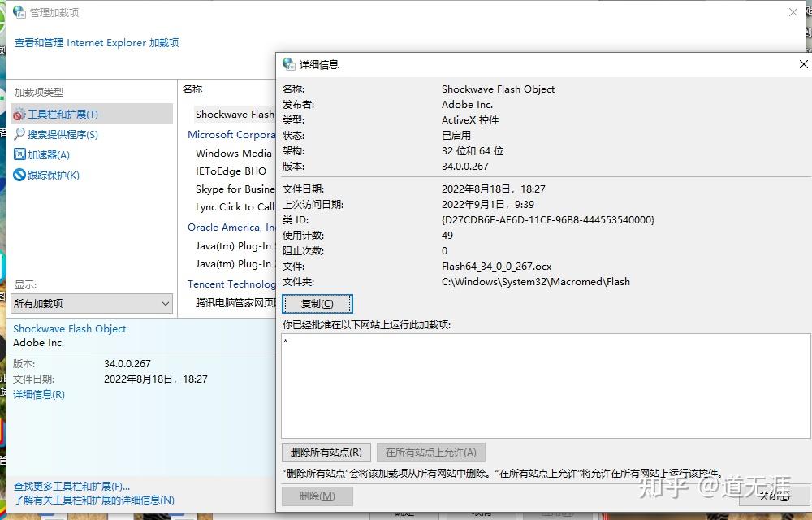The image size is (812, 520).
Task: Select Skype for Business add-on row
Action: (235, 189)
